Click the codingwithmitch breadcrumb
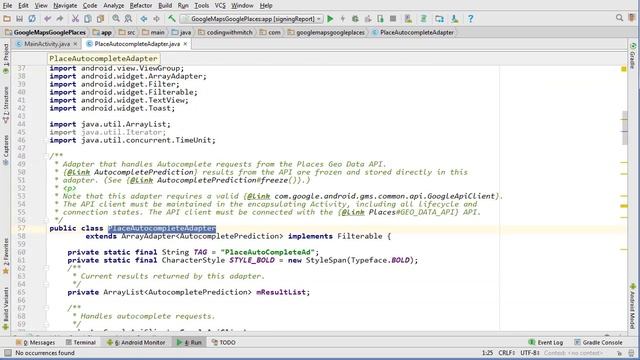The height and width of the screenshot is (360, 640). point(225,32)
